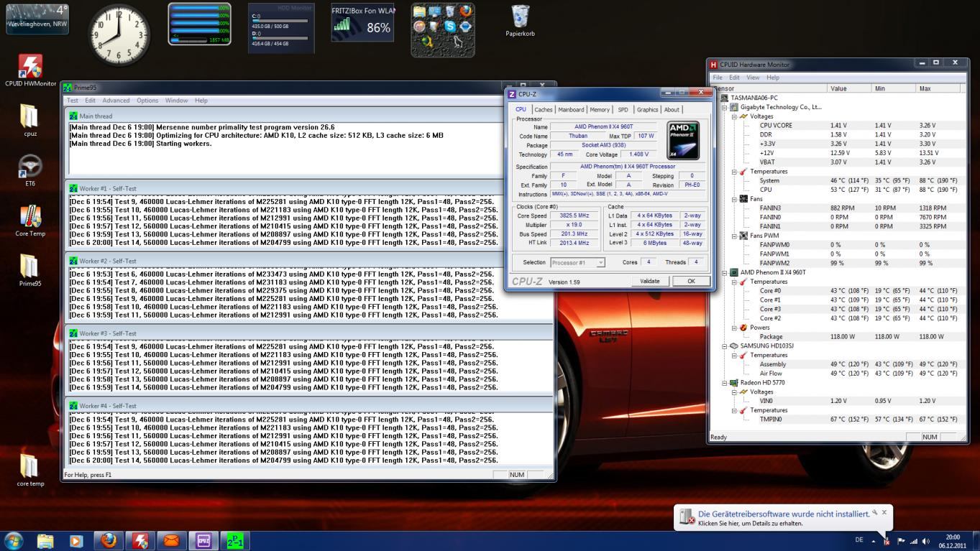980x551 pixels.
Task: Click the CPU-Z Validate button
Action: click(x=649, y=281)
